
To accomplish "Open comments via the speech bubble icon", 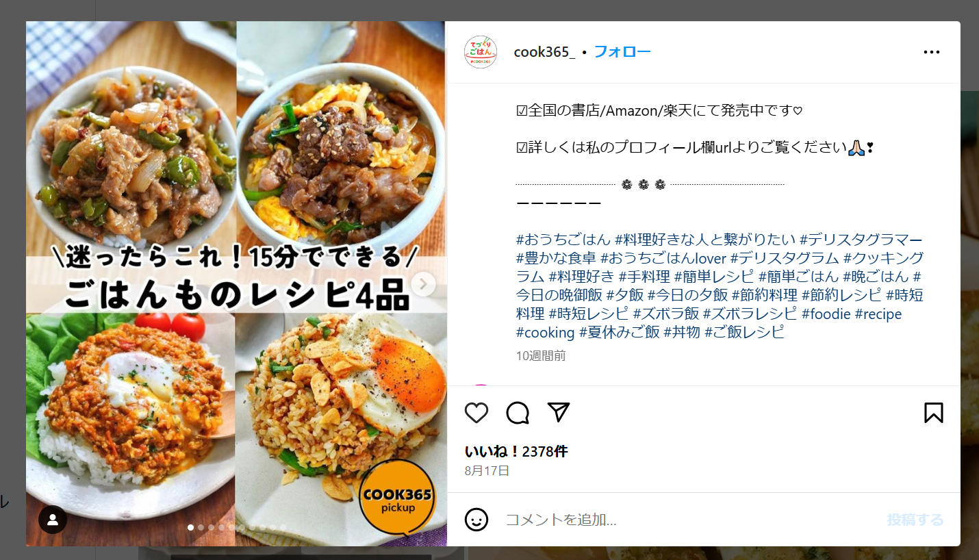I will point(518,413).
